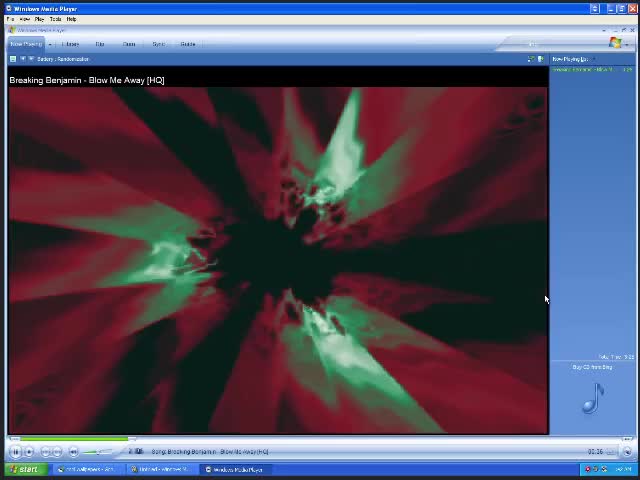Viewport: 640px width, 480px height.
Task: Toggle the playlist pane icon
Action: [x=540, y=59]
